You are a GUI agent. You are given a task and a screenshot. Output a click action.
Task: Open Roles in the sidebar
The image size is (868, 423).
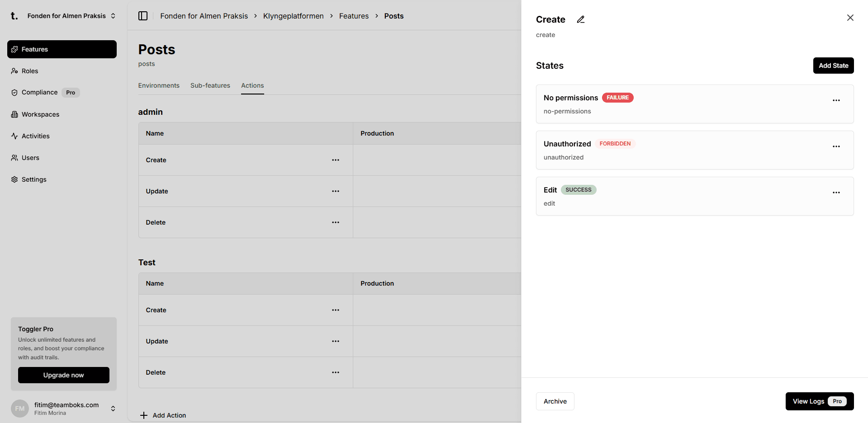pos(30,71)
